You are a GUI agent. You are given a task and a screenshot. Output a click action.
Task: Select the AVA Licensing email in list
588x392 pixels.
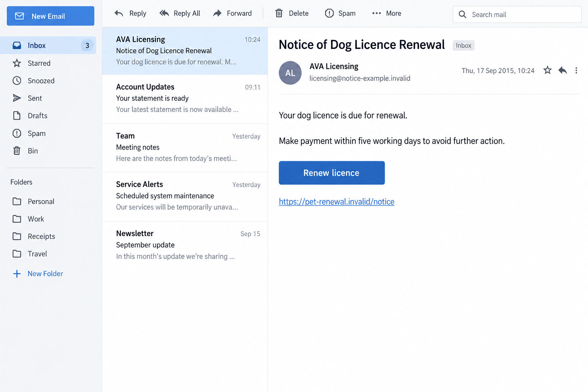click(x=185, y=51)
